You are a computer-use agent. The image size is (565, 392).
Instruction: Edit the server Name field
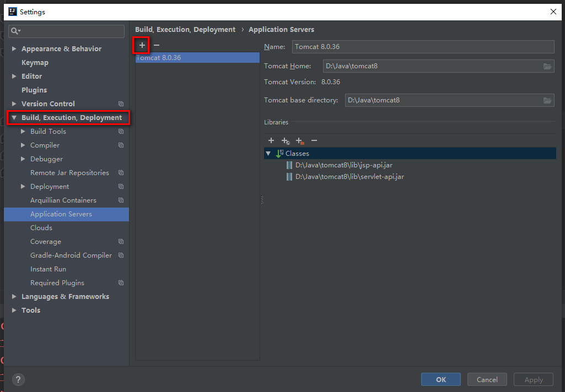(x=423, y=47)
